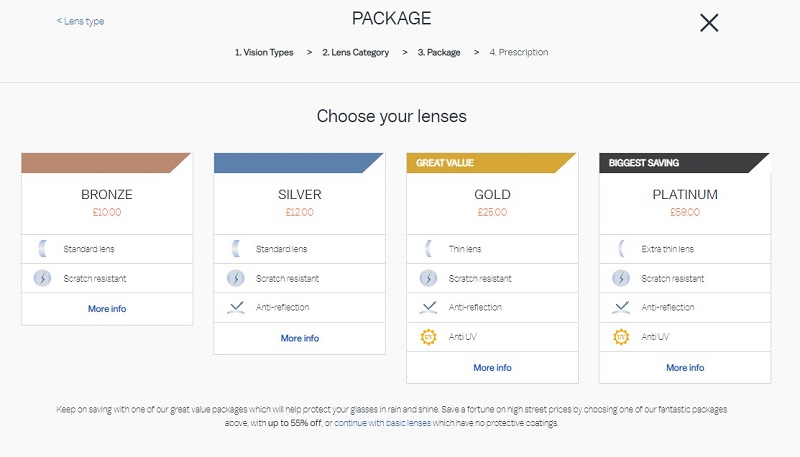Click the thin lens icon in Gold
The width and height of the screenshot is (800, 457).
[x=429, y=249]
